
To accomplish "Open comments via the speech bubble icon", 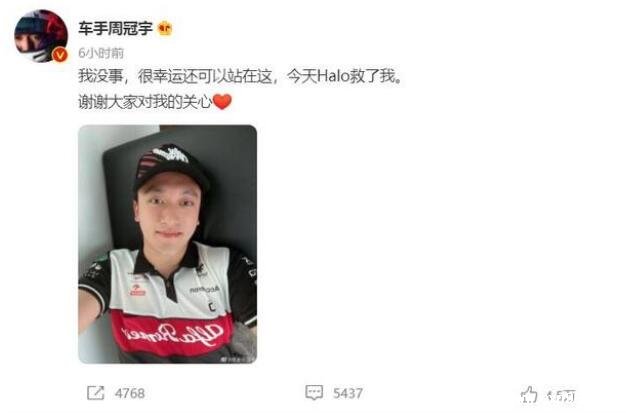I will coord(314,393).
